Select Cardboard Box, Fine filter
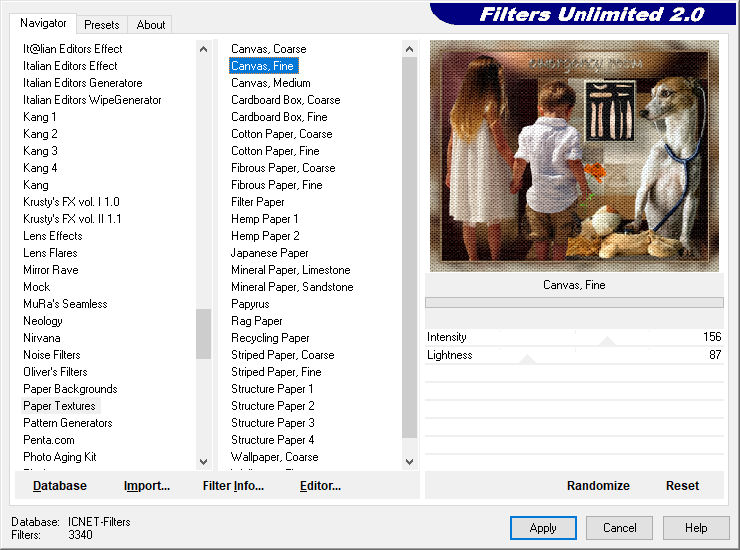This screenshot has width=740, height=550. 279,117
